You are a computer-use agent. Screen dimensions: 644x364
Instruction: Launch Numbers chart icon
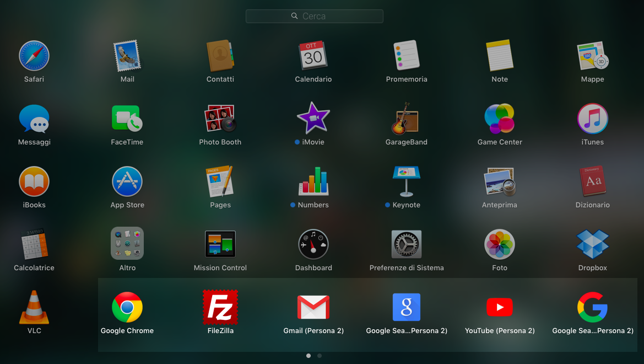point(313,181)
